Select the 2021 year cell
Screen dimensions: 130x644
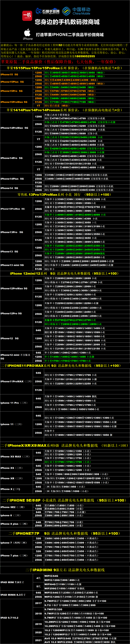38,640
